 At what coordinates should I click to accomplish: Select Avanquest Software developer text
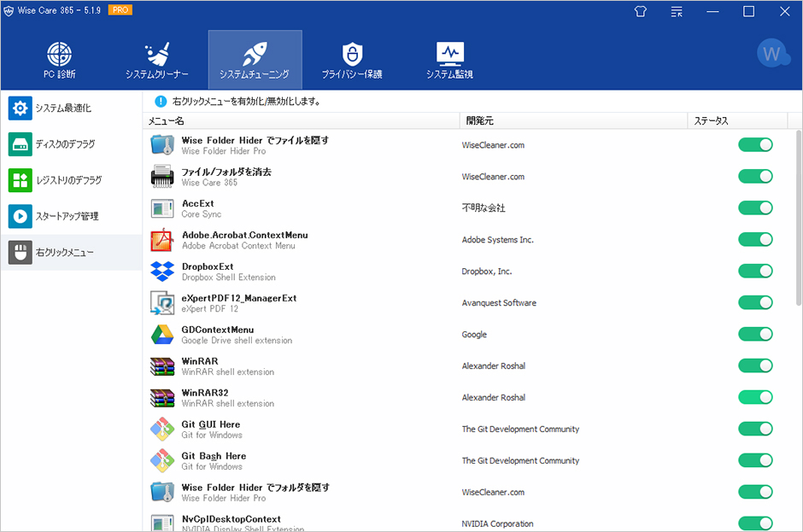[500, 303]
